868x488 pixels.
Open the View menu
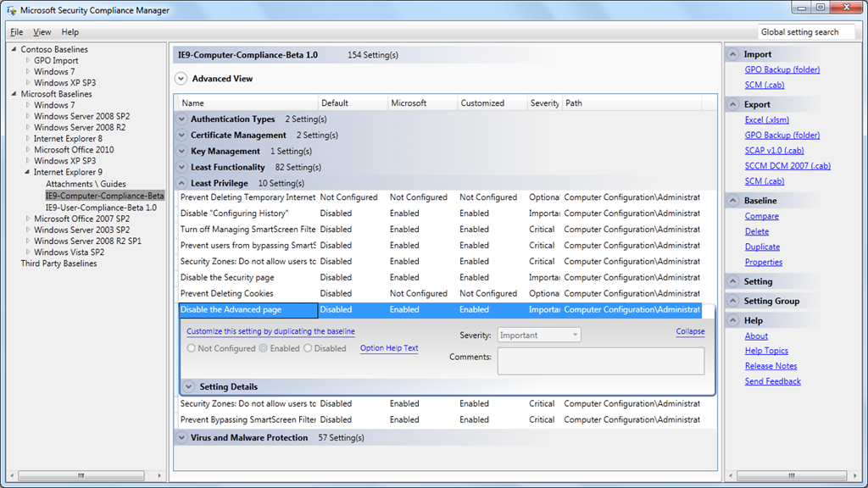pyautogui.click(x=42, y=32)
